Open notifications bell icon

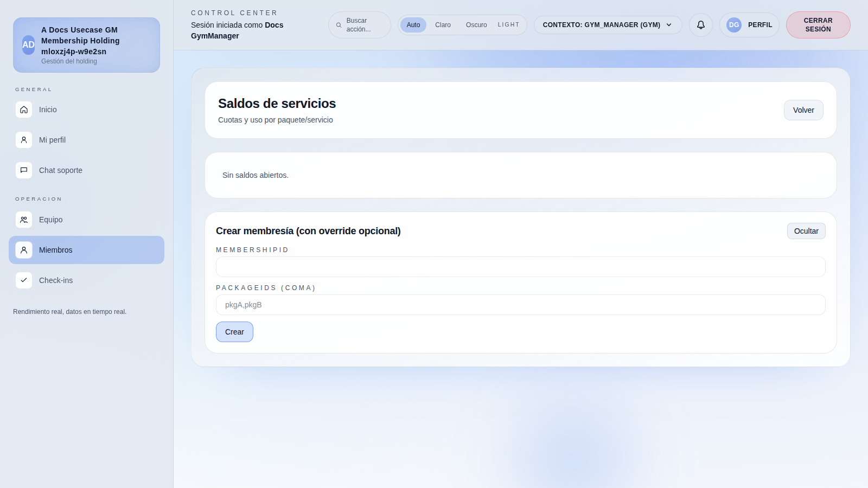700,25
